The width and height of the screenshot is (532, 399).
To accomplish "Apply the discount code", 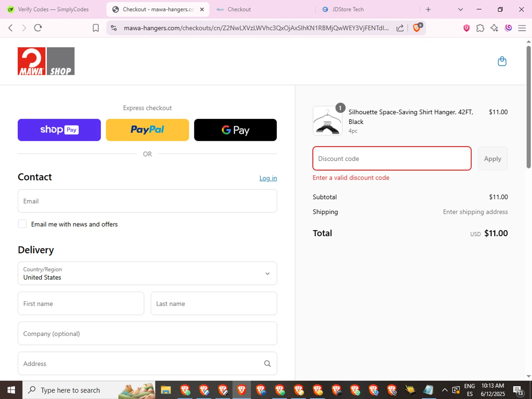I will 493,159.
